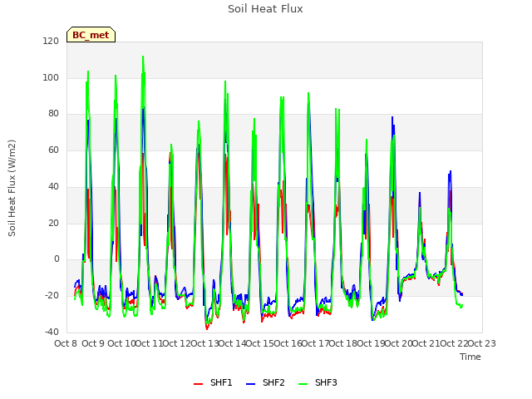Screen dimensions: 532x399
Task: Click the red SHF1 legend color marker
Action: point(198,384)
